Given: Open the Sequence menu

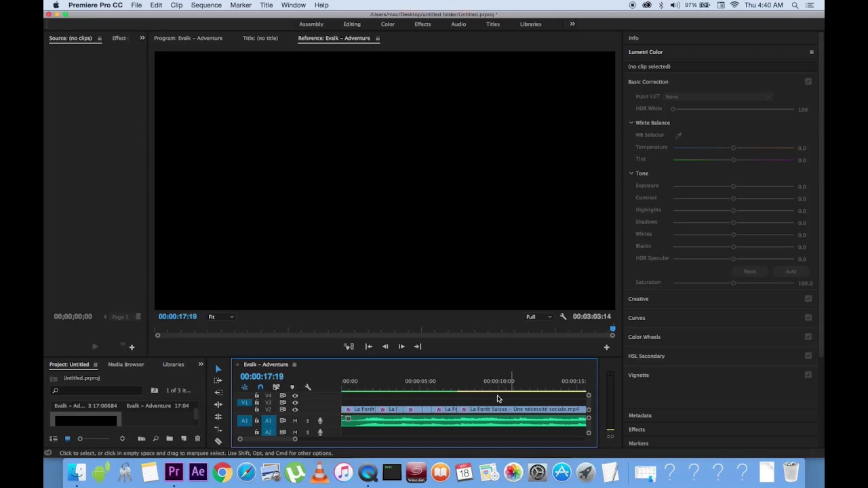Looking at the screenshot, I should click(x=206, y=5).
